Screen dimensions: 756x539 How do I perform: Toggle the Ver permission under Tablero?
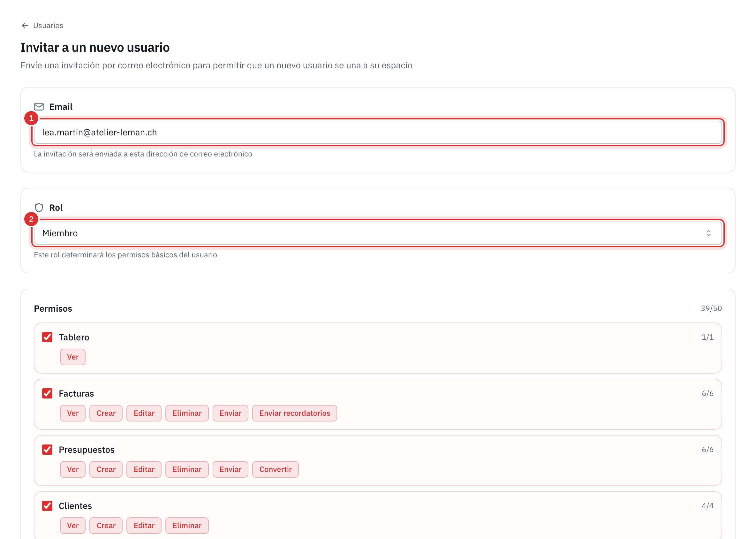73,357
